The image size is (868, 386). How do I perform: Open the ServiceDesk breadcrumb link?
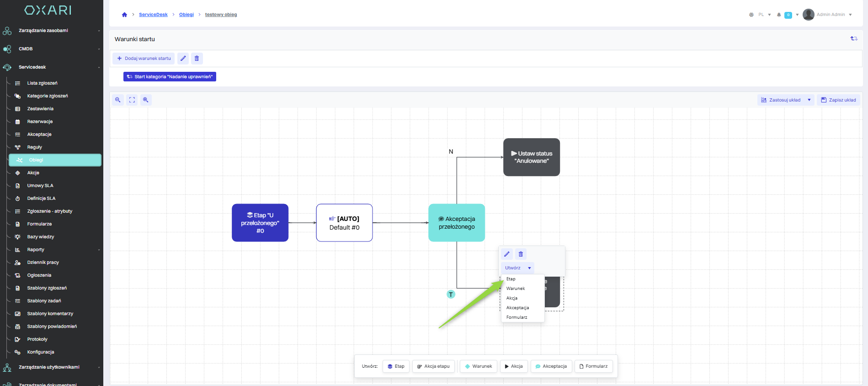point(153,15)
